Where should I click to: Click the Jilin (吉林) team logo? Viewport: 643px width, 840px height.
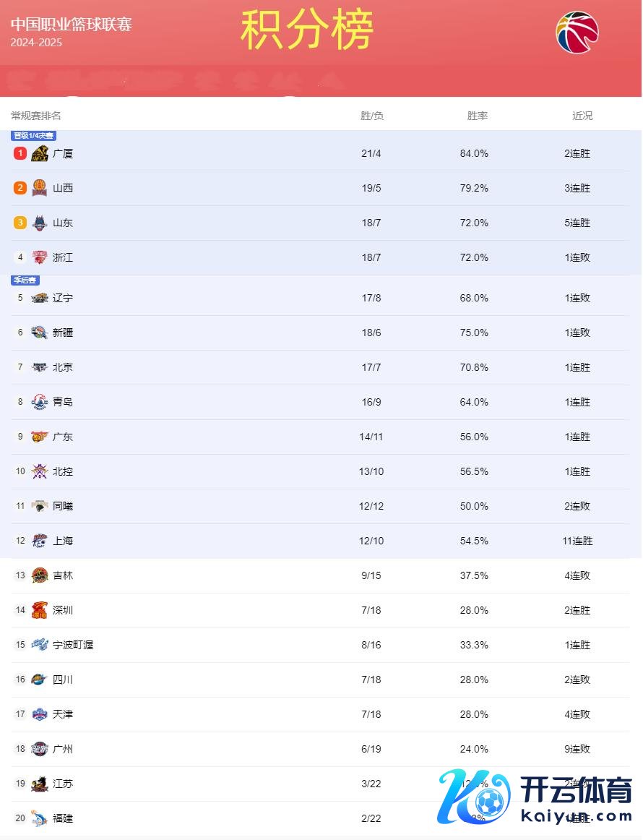point(40,575)
